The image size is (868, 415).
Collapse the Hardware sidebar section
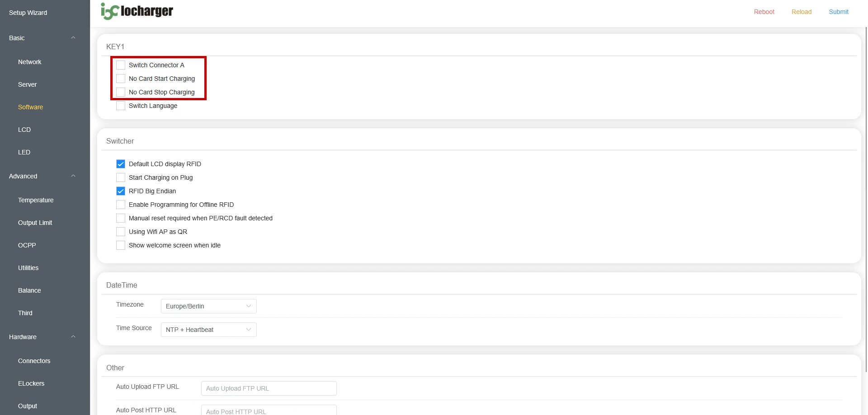pyautogui.click(x=73, y=337)
